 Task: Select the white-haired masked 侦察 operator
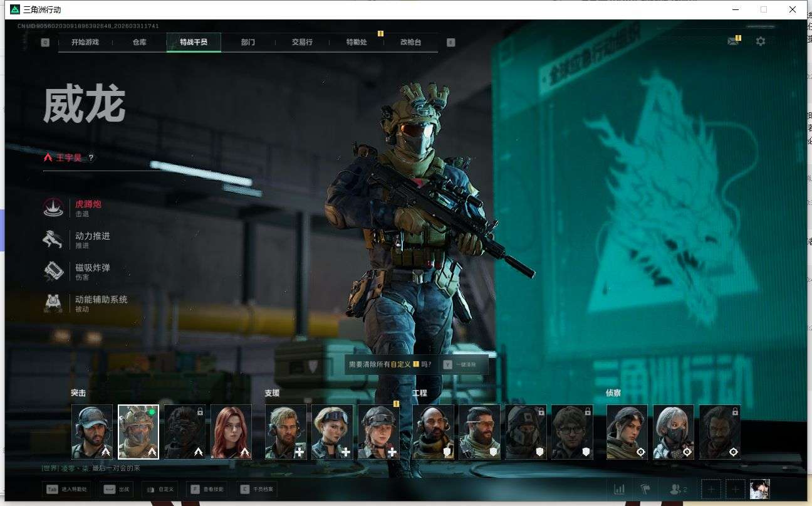(x=674, y=432)
